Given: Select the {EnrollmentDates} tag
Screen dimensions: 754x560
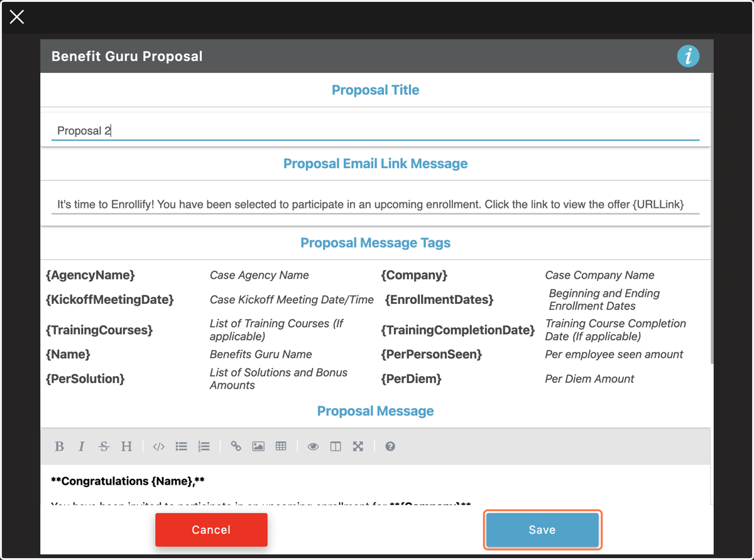Looking at the screenshot, I should [x=439, y=299].
